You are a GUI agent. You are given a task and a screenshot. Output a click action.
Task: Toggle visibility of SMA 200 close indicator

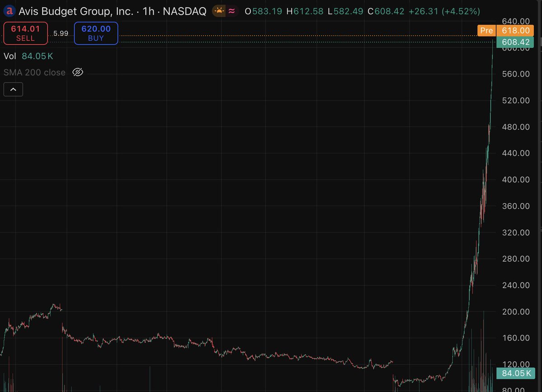[78, 72]
